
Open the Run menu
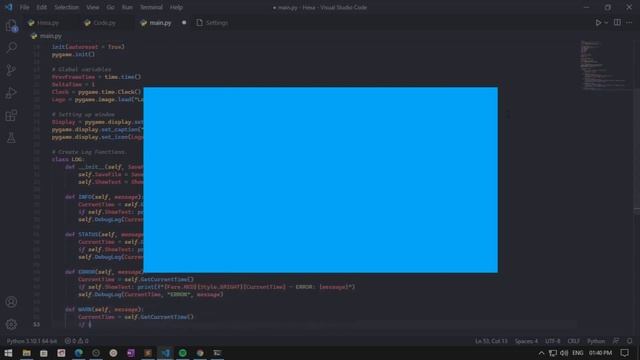(x=127, y=7)
